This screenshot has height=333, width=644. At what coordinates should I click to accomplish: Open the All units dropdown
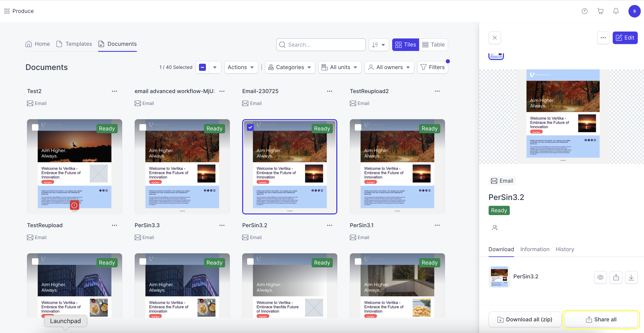[x=339, y=67]
